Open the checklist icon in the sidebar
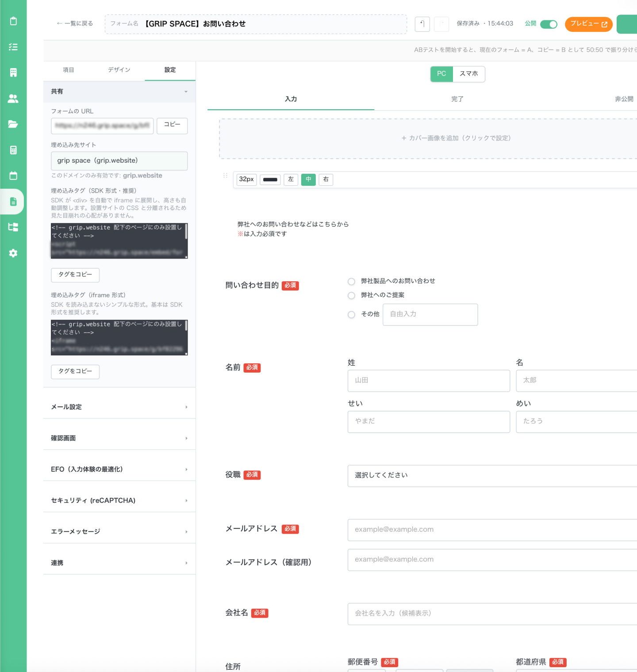This screenshot has height=672, width=637. tap(13, 46)
